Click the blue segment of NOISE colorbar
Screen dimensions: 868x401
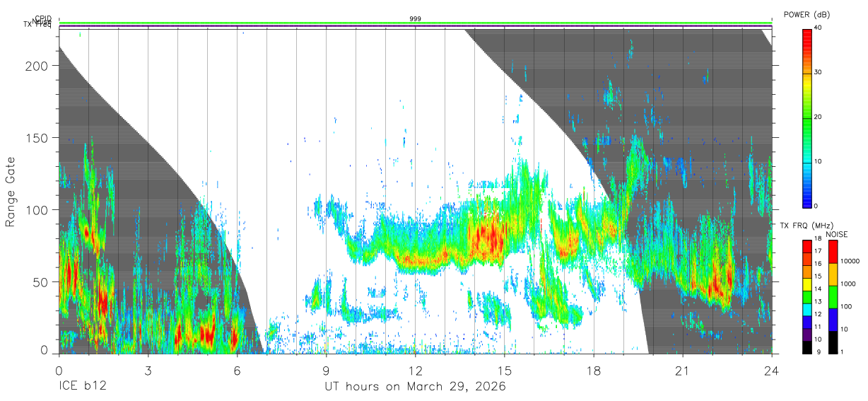(833, 320)
